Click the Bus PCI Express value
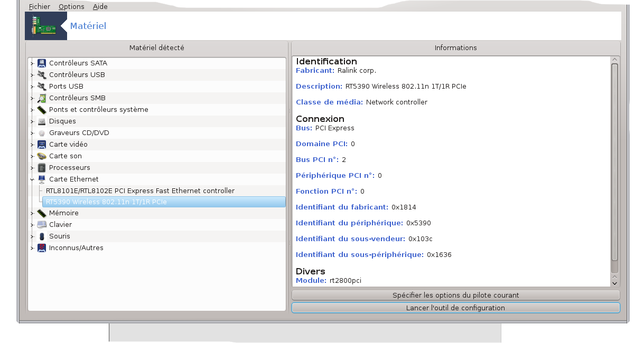This screenshot has height=343, width=644. (334, 128)
